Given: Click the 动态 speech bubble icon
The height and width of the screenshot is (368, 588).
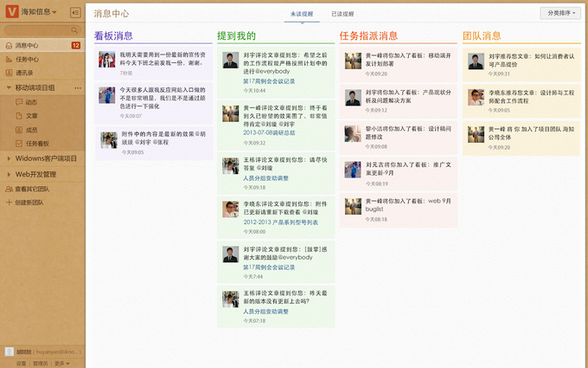Looking at the screenshot, I should click(x=19, y=102).
